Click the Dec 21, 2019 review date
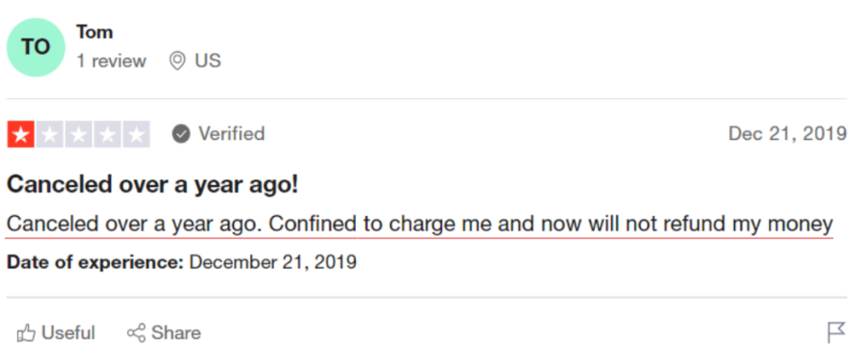 [787, 134]
